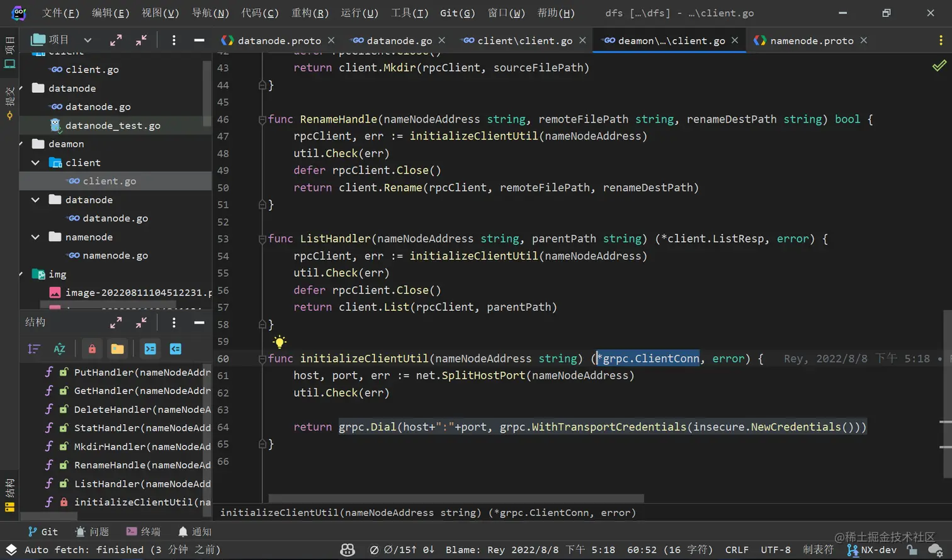
Task: Click the Blame: Rey status entry
Action: click(x=530, y=549)
